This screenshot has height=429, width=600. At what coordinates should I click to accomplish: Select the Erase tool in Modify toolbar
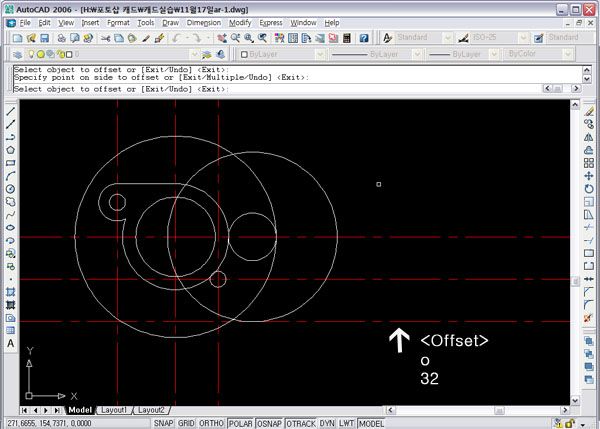pyautogui.click(x=589, y=111)
